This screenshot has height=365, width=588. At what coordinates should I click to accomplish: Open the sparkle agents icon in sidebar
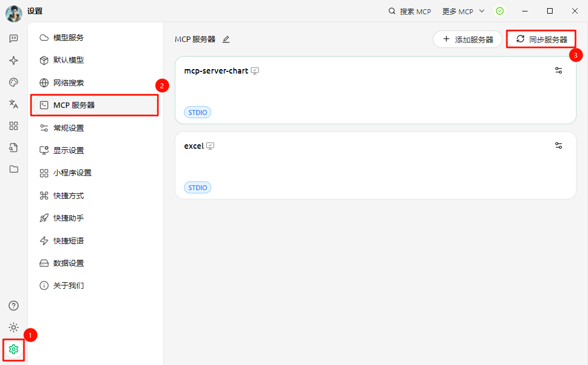[14, 60]
